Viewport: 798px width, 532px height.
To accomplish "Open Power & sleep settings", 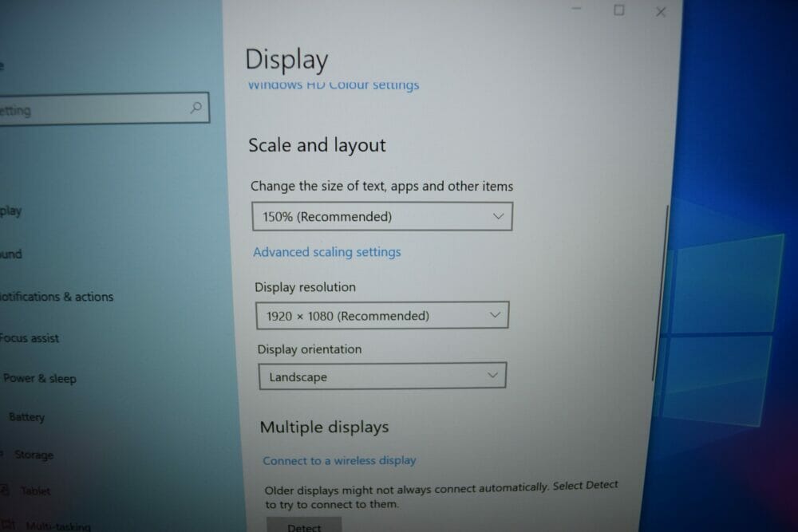I will [x=40, y=378].
